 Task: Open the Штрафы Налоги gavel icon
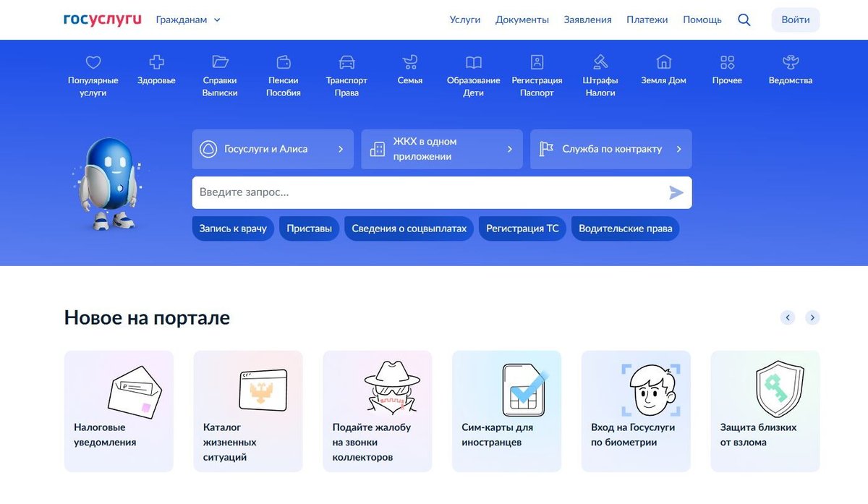pyautogui.click(x=600, y=62)
